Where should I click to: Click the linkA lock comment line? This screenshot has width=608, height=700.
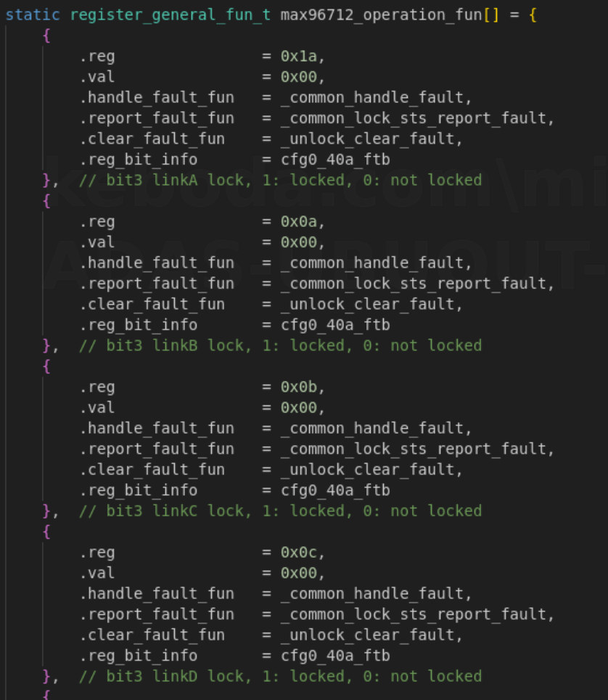coord(280,180)
